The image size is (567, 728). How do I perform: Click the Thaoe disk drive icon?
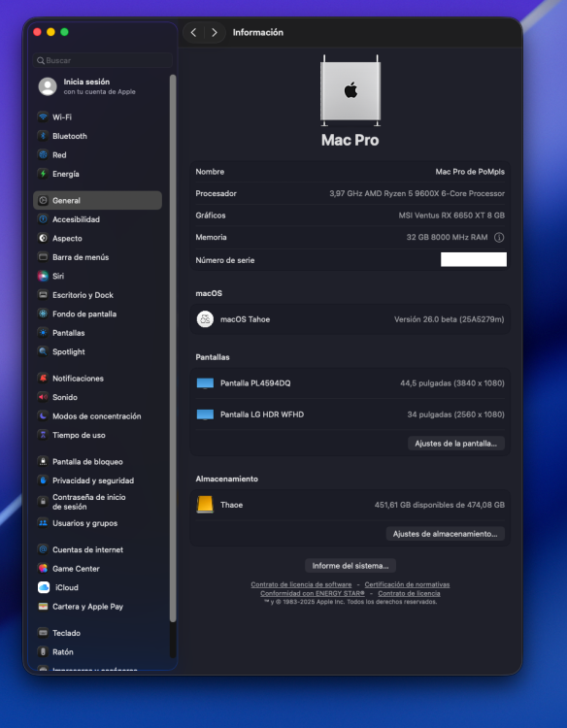(205, 505)
